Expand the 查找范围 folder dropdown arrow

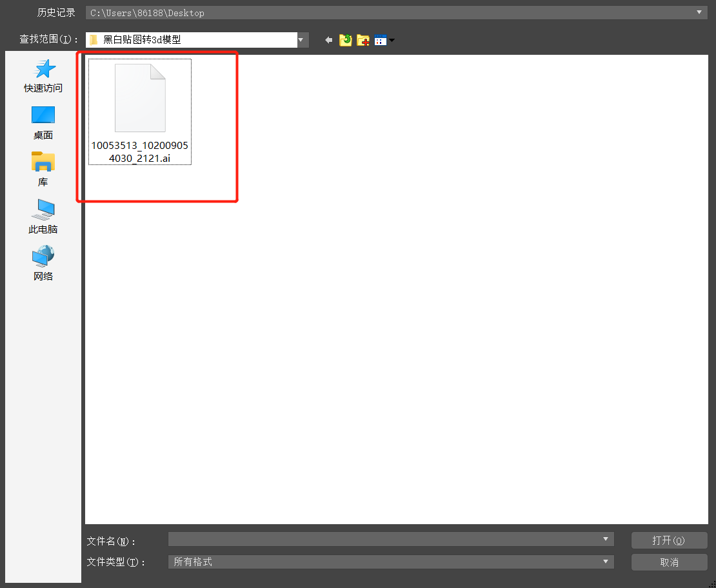[x=301, y=40]
